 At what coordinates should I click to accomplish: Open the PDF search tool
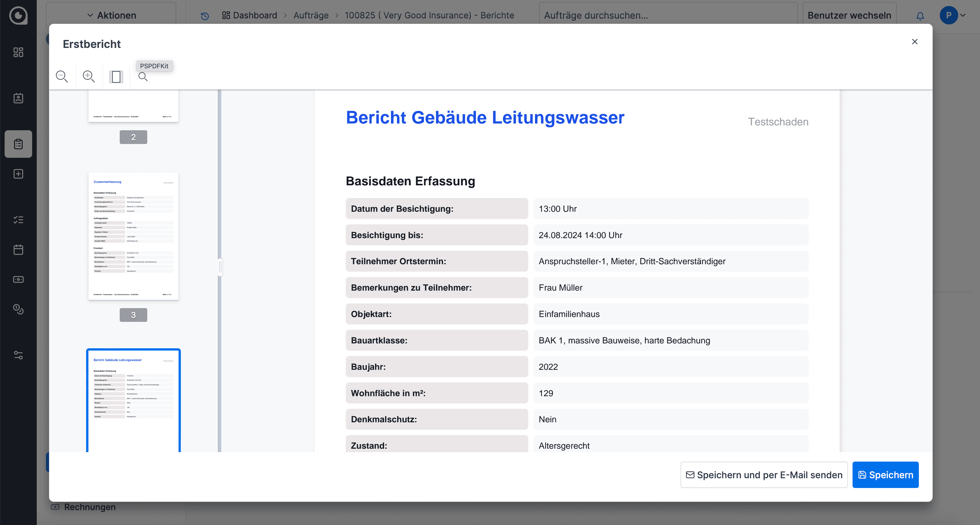[x=143, y=77]
